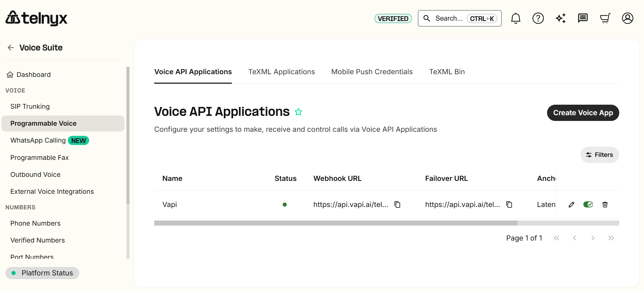This screenshot has width=644, height=292.
Task: Open Dashboard in the sidebar
Action: [28, 75]
